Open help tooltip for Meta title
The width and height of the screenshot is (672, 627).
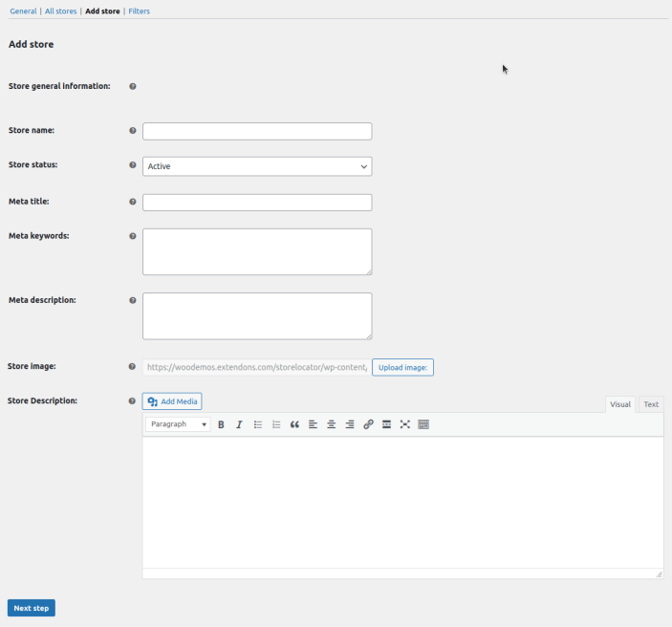pyautogui.click(x=133, y=202)
